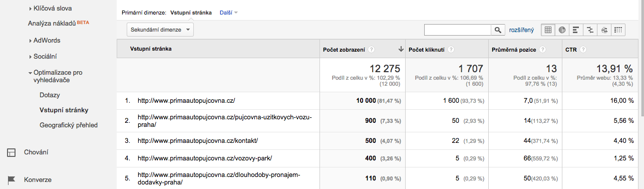Open pujcovna-uzitkovych-vozu-praha page link
This screenshot has width=644, height=189.
click(225, 121)
